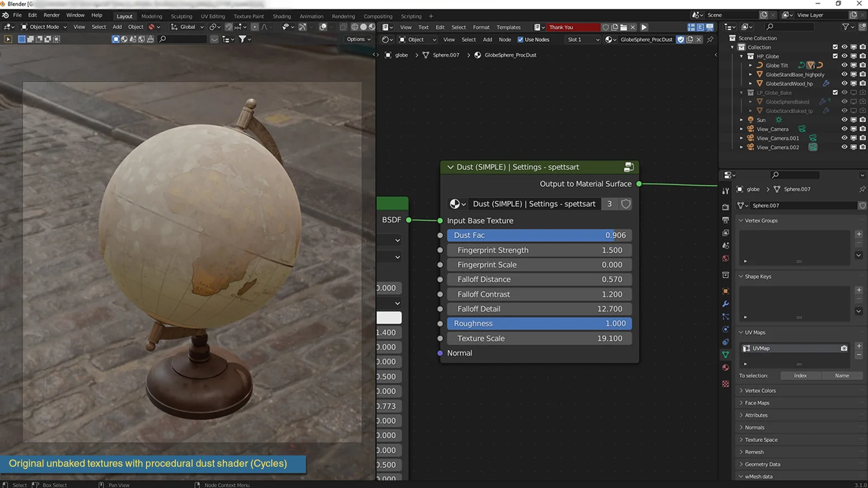The image size is (868, 488).
Task: Switch to the Shading workspace tab
Action: click(282, 16)
